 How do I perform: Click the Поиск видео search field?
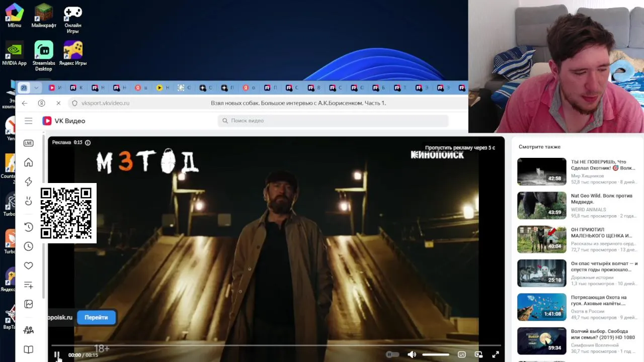pos(333,121)
